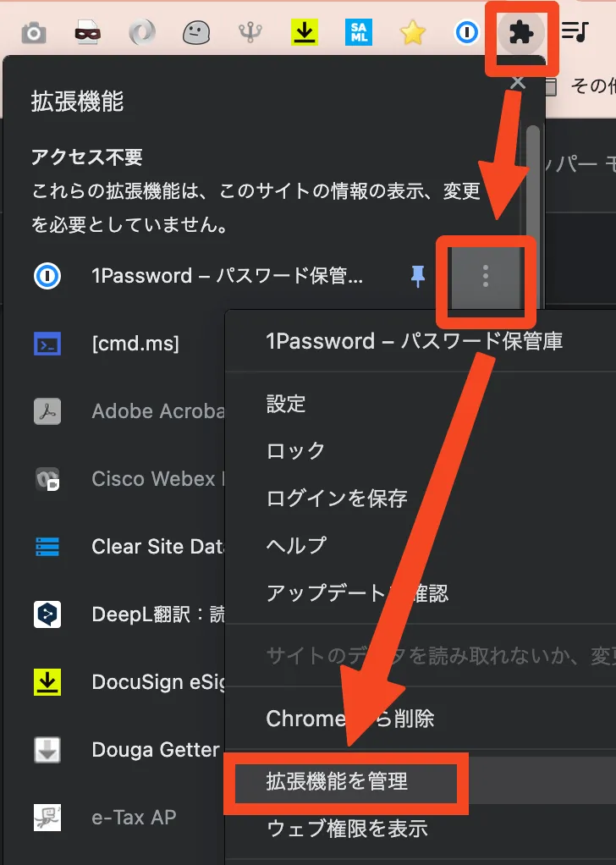Click the DocuSign download-arrow toolbar icon
This screenshot has height=865, width=616.
tap(305, 32)
